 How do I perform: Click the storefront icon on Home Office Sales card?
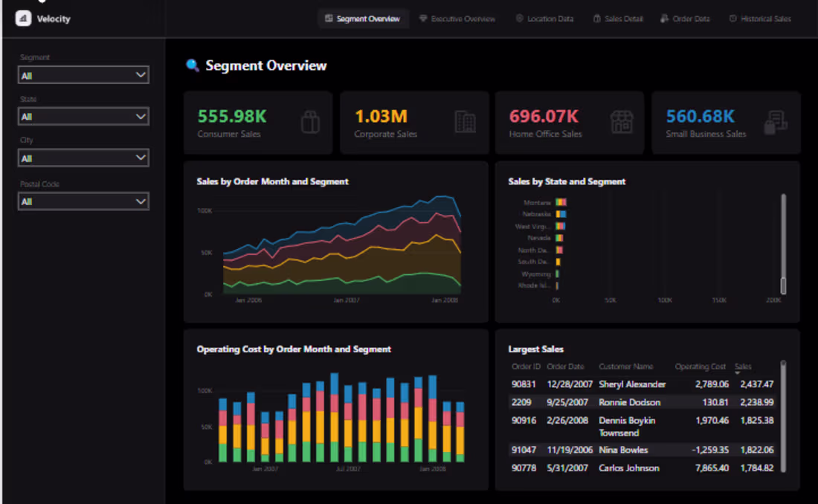click(620, 122)
